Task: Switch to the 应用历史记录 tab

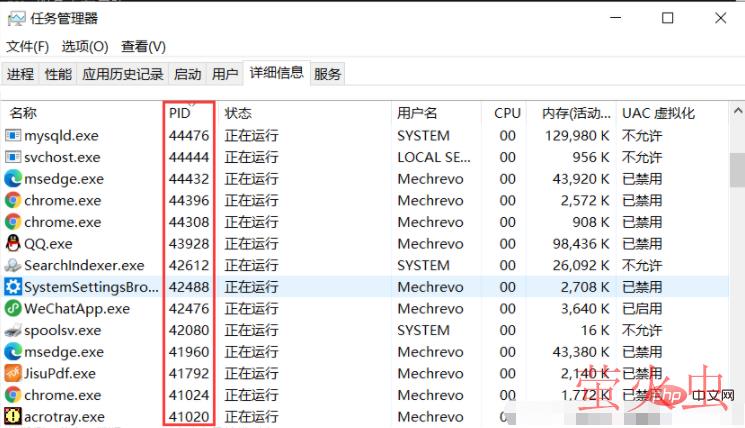Action: [122, 74]
